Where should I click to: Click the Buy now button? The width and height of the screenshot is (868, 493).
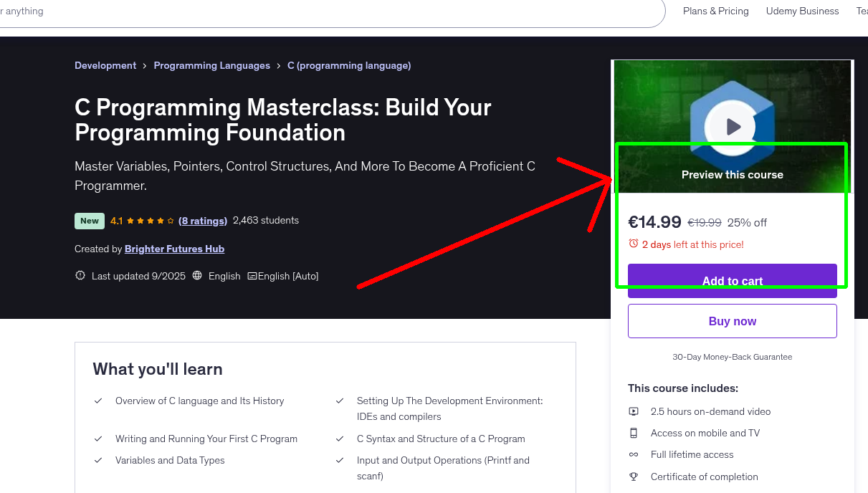tap(732, 320)
